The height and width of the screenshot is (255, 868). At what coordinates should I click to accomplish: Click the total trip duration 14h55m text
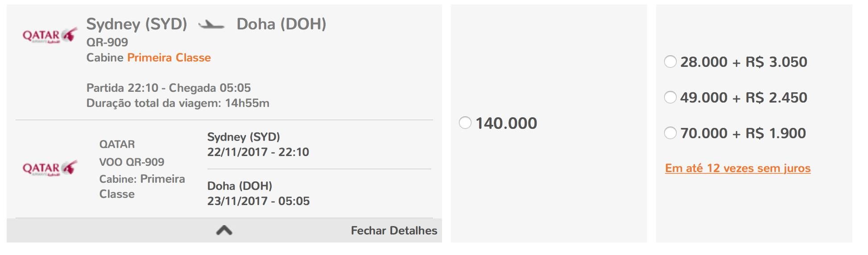(247, 103)
